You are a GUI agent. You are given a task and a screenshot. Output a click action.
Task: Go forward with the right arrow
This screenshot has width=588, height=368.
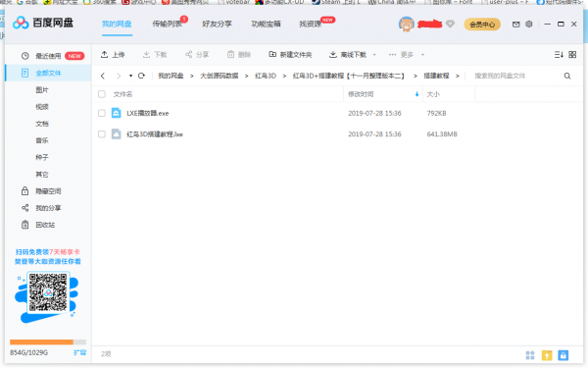(119, 76)
